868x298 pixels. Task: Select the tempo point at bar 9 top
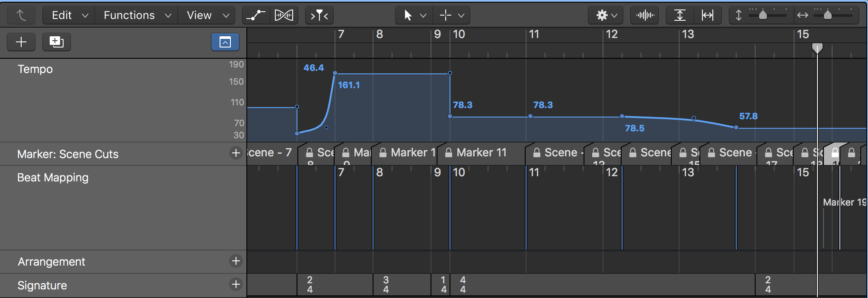[450, 73]
